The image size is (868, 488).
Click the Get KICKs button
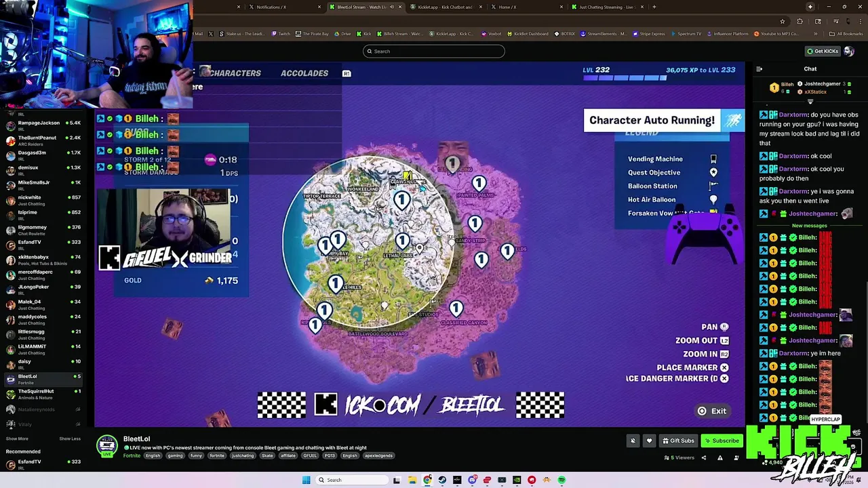[x=822, y=51]
